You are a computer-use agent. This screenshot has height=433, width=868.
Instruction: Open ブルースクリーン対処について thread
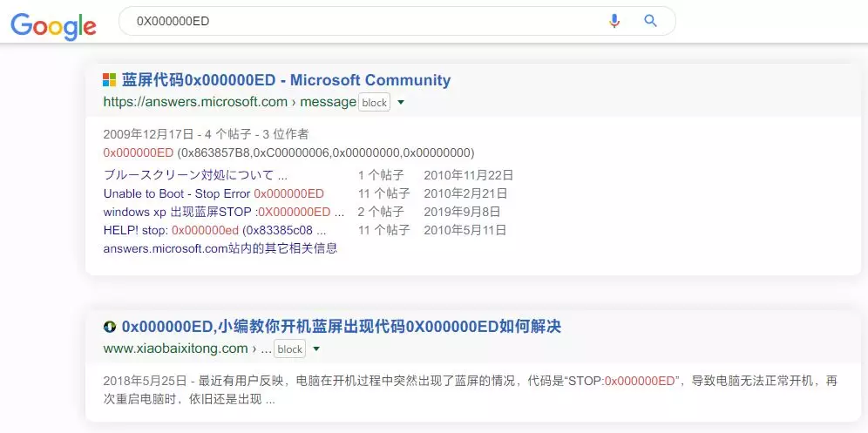pos(195,175)
